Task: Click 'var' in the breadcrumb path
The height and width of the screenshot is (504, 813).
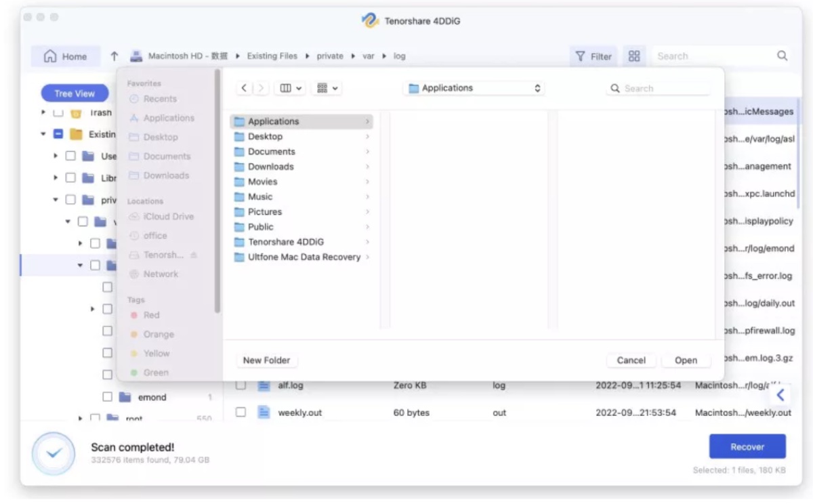Action: tap(369, 56)
